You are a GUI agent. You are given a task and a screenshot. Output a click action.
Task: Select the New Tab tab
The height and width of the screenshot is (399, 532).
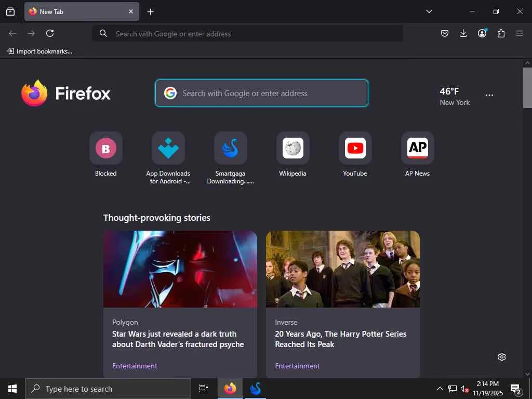(x=82, y=11)
